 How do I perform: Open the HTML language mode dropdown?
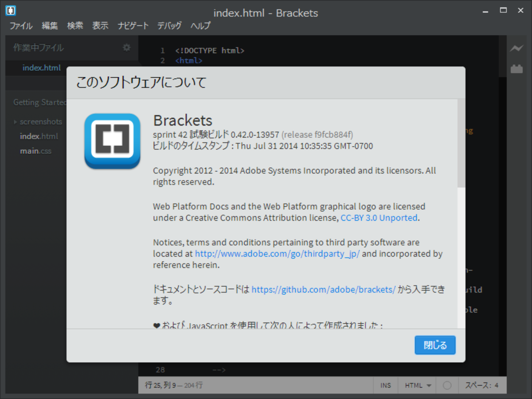417,385
